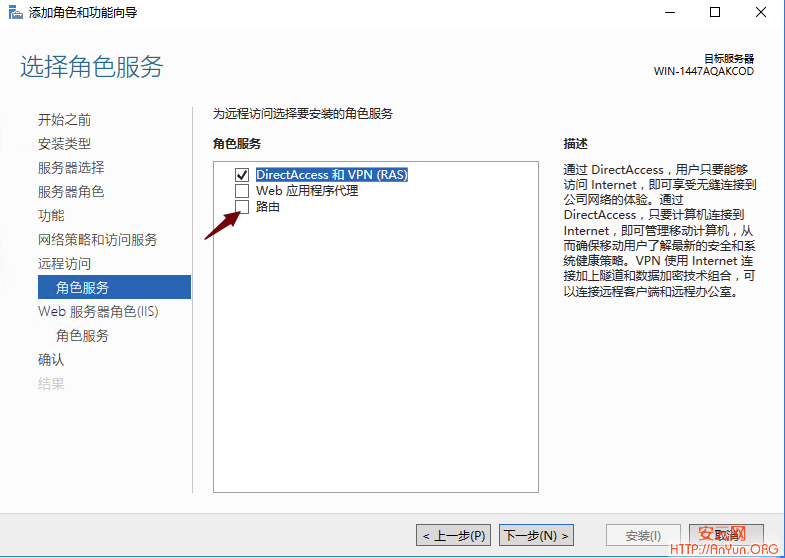This screenshot has width=785, height=558.
Task: Select the 服务器选择 wizard step
Action: pyautogui.click(x=71, y=168)
